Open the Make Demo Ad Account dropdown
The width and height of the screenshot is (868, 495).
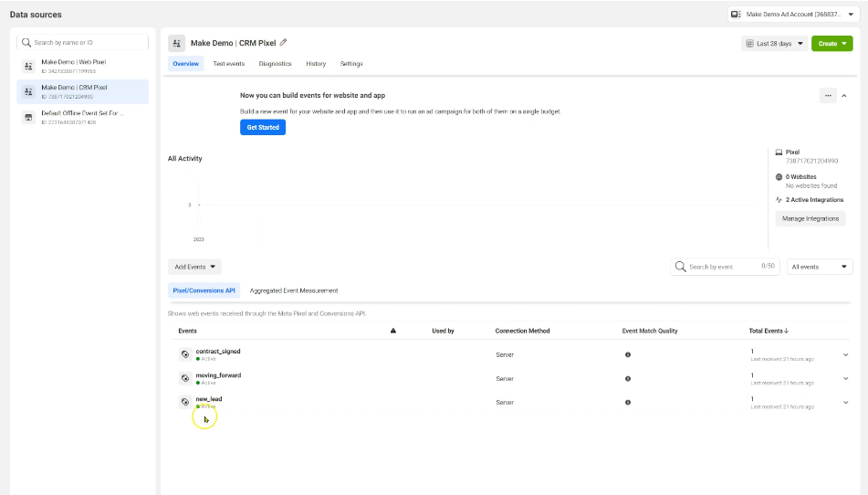pos(793,15)
